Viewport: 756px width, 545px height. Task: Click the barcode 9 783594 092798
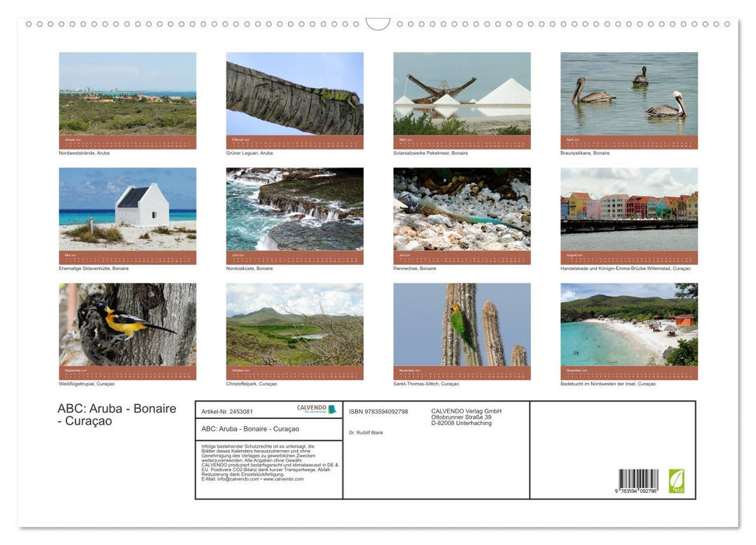click(x=638, y=481)
